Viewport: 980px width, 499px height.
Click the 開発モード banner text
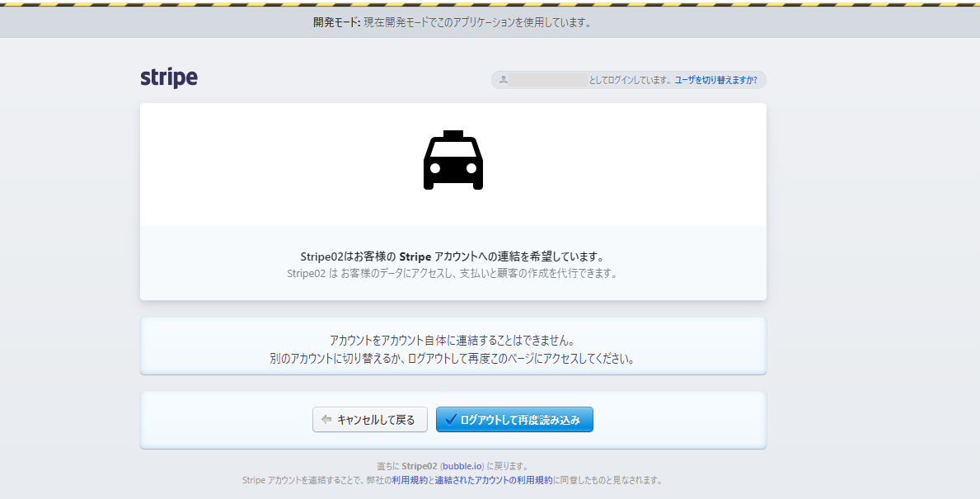tap(452, 22)
